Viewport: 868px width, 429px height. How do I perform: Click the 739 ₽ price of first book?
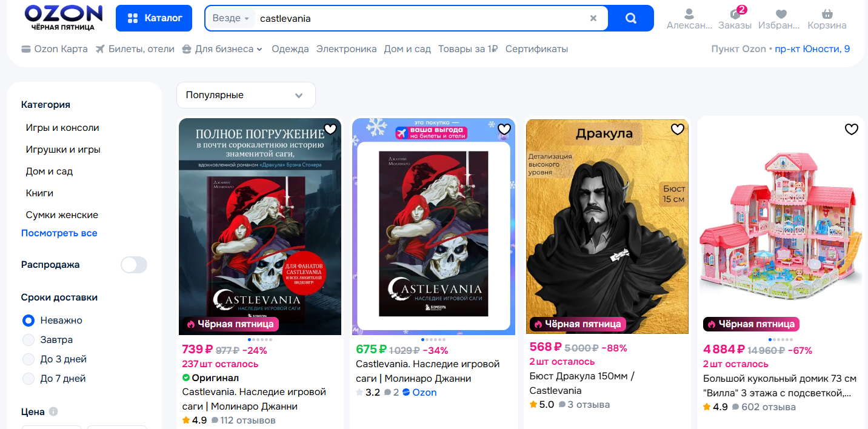click(198, 349)
